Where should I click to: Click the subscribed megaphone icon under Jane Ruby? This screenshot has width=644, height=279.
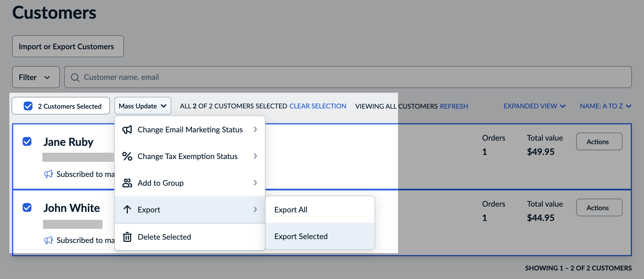(x=49, y=174)
